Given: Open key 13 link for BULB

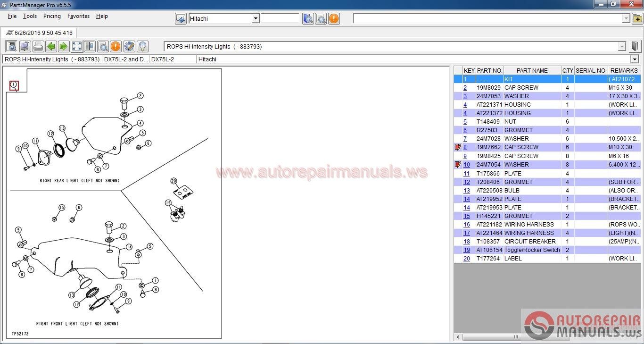Looking at the screenshot, I should coord(467,191).
